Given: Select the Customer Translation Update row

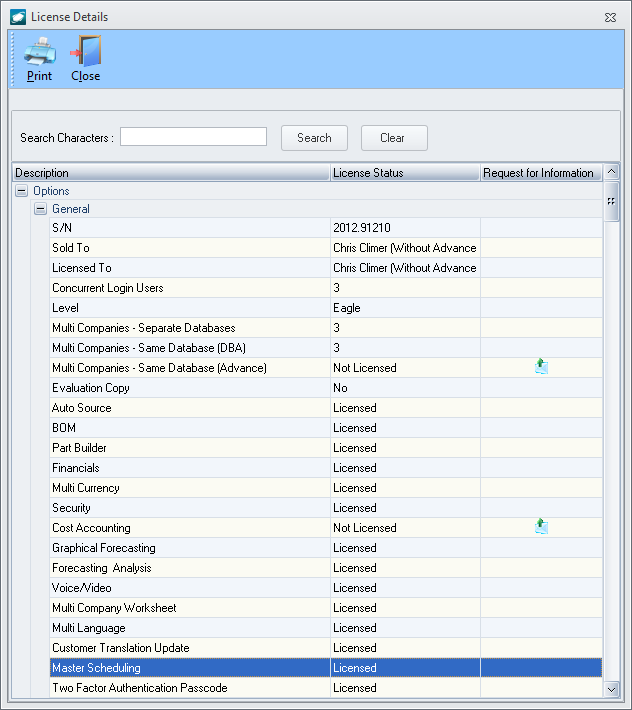Looking at the screenshot, I should tap(326, 648).
